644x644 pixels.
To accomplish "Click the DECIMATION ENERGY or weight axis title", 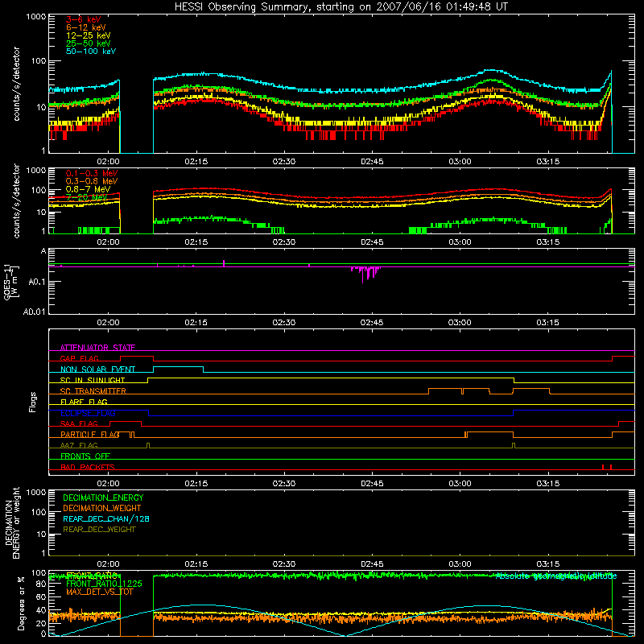I will (12, 522).
